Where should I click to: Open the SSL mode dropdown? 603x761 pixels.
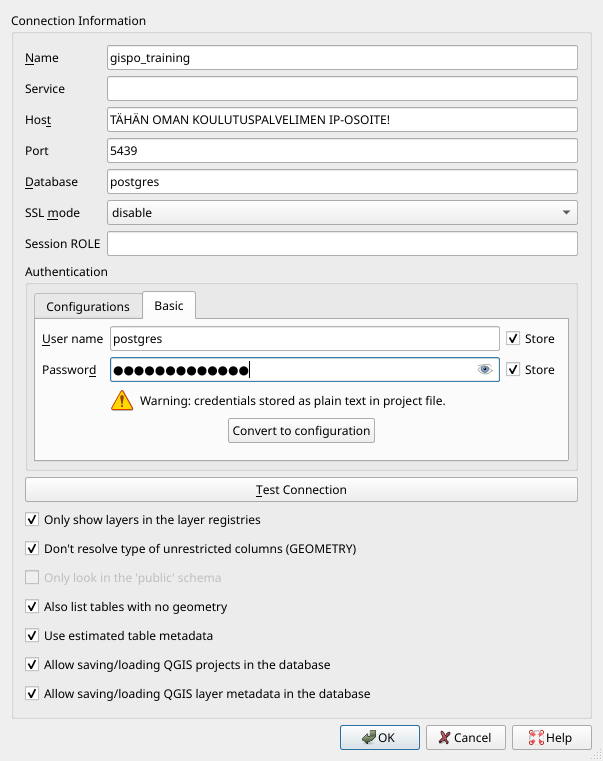click(x=342, y=212)
